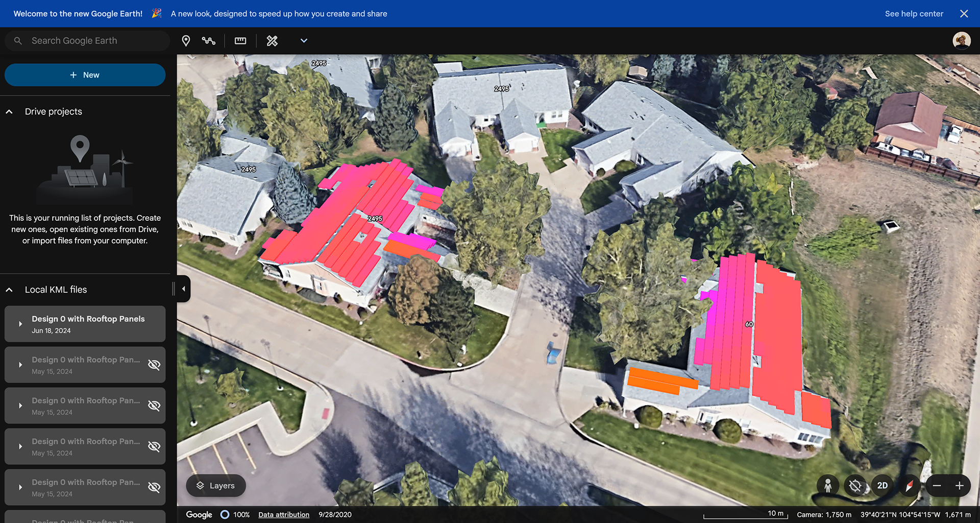Collapse the Local KML files section
This screenshot has height=523, width=980.
click(x=9, y=290)
